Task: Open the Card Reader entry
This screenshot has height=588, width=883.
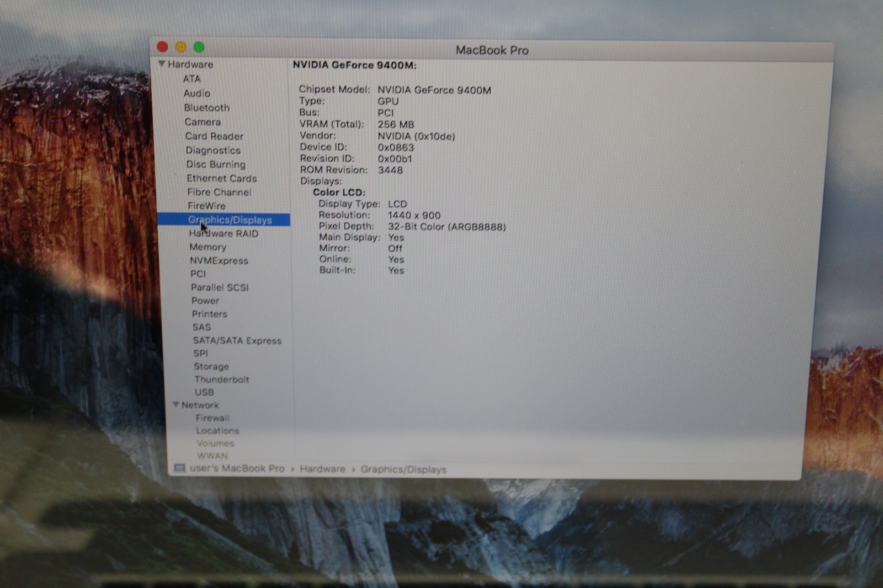Action: point(214,136)
